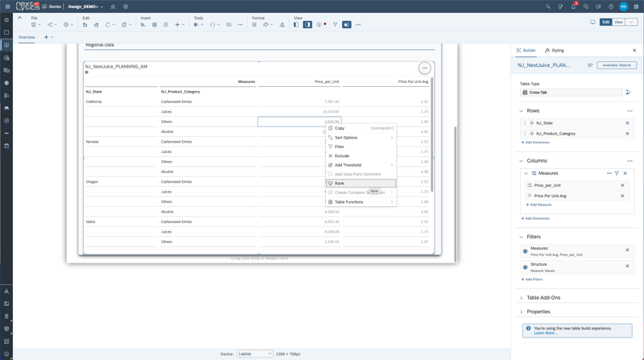Choose Copy in context menu
Screen dimensions: 644x360
tap(361, 128)
